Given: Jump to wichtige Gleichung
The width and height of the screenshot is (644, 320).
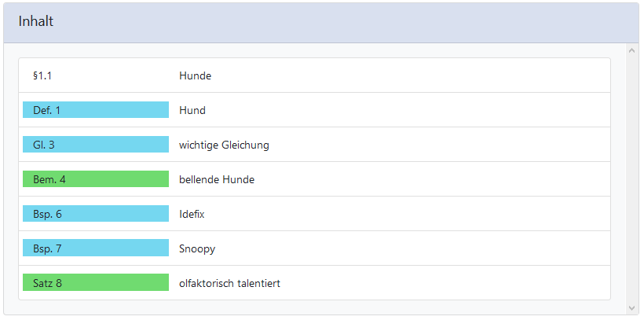Looking at the screenshot, I should (224, 145).
